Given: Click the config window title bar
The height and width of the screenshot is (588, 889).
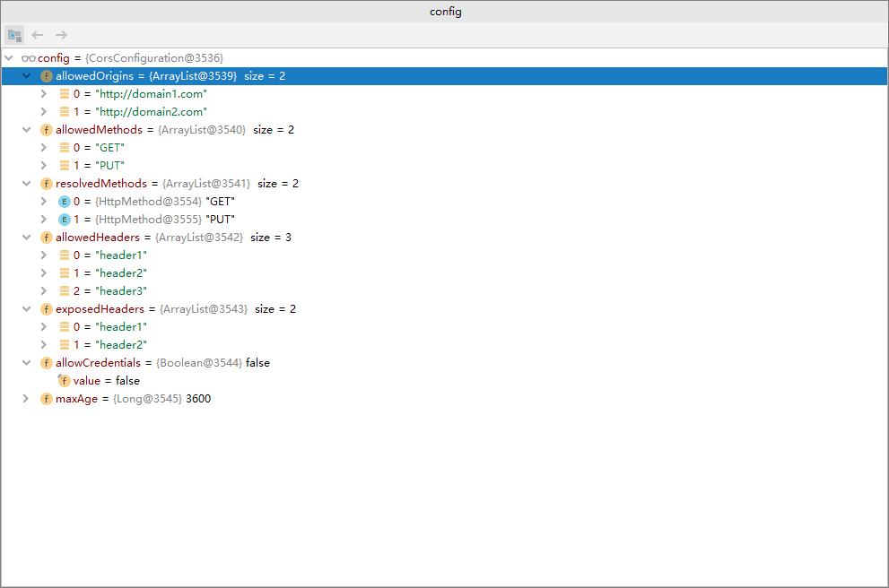Looking at the screenshot, I should click(445, 12).
